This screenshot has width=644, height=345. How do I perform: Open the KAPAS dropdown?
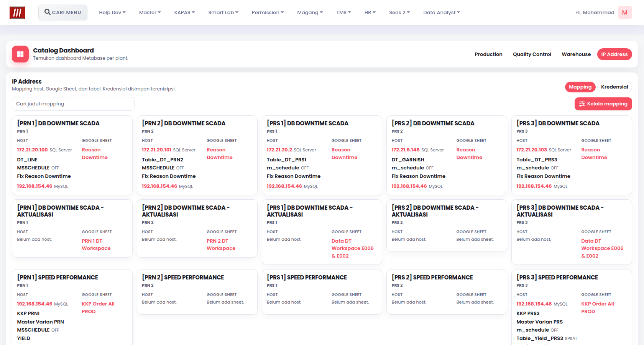pos(184,12)
